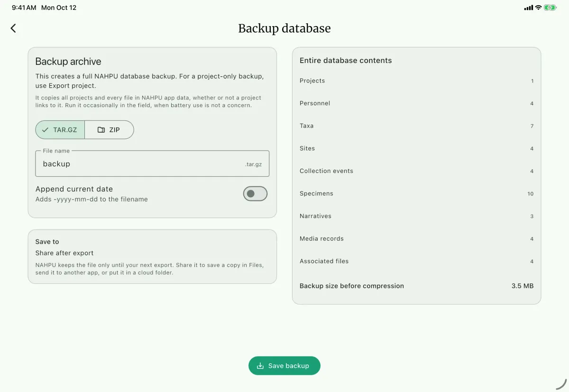Click the Projects count value 1
Image resolution: width=569 pixels, height=392 pixels.
[x=532, y=81]
